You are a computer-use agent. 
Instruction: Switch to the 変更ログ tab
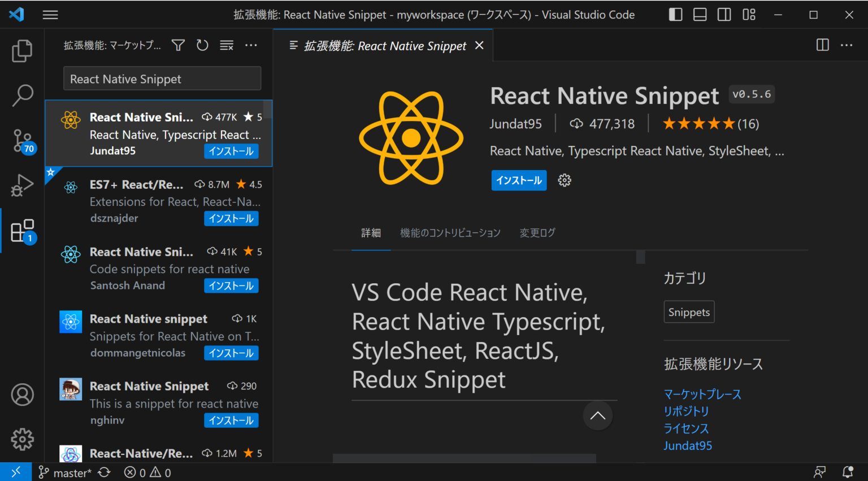[x=537, y=232]
